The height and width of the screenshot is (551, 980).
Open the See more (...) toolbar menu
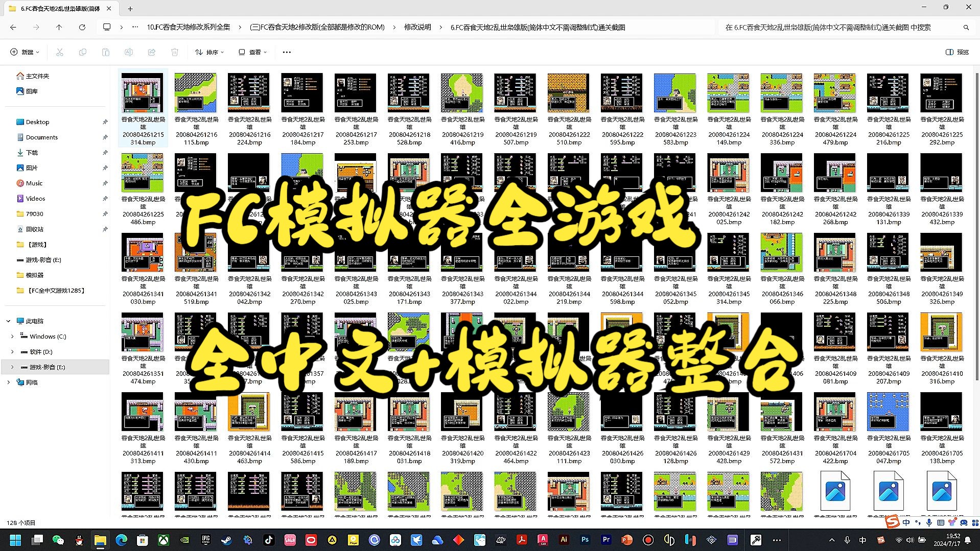click(x=287, y=52)
